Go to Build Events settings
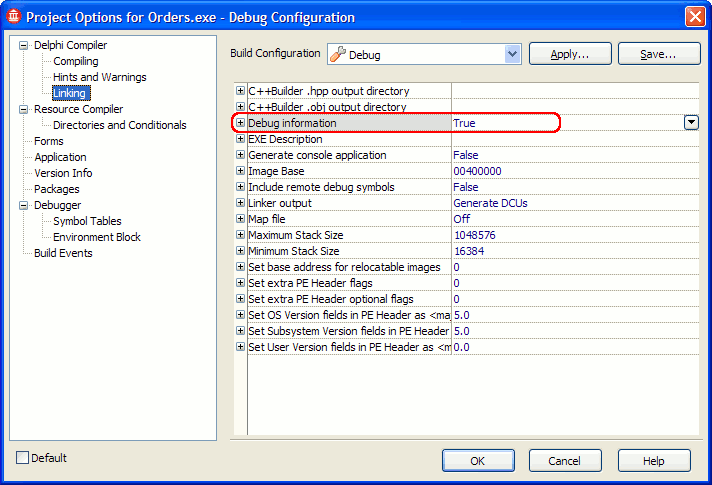The height and width of the screenshot is (485, 712). 63,253
